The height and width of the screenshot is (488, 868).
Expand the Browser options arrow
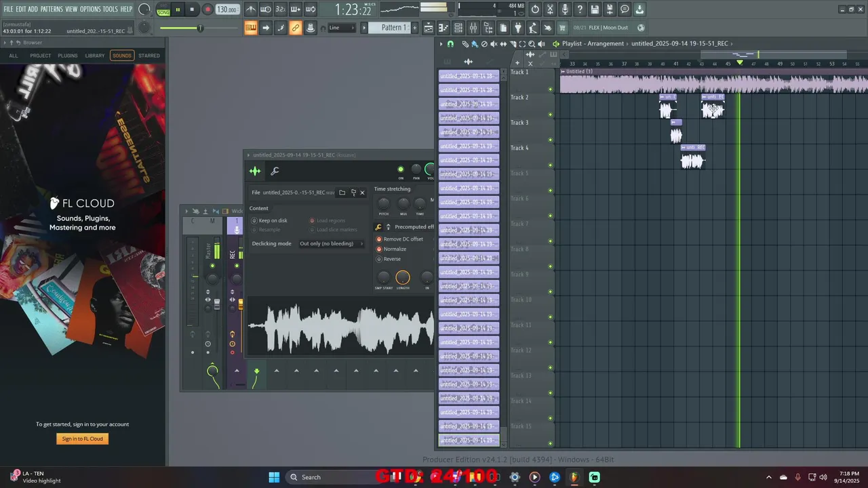coord(4,43)
